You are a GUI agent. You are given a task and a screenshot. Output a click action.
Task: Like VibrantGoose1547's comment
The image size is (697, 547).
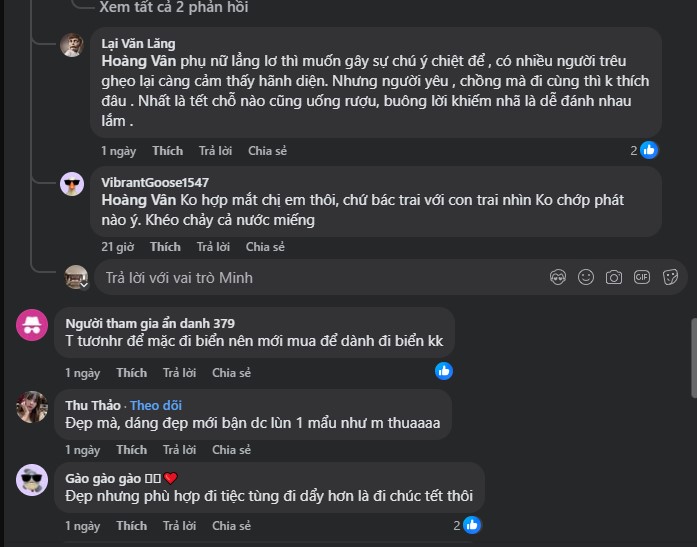click(x=165, y=247)
